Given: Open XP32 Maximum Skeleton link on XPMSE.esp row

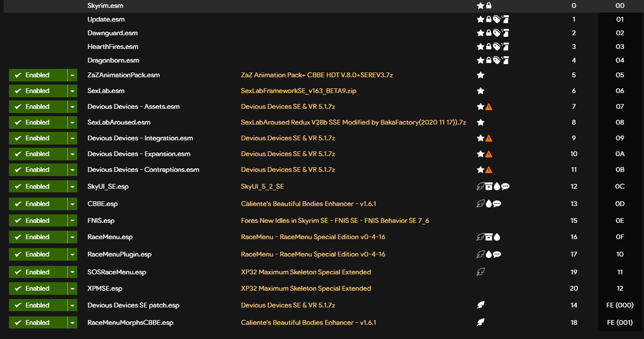Looking at the screenshot, I should [306, 289].
